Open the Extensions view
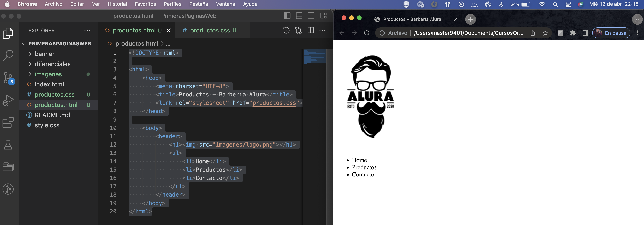This screenshot has height=225, width=644. [8, 122]
